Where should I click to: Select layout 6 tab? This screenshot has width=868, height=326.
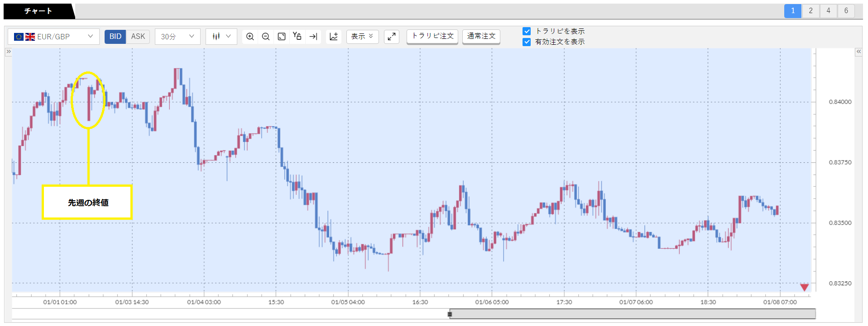[x=846, y=11]
